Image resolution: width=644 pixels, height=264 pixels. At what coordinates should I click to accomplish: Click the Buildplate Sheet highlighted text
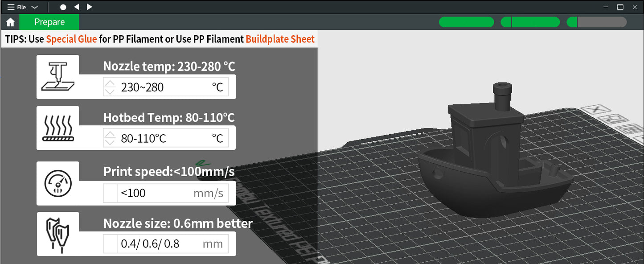click(279, 39)
